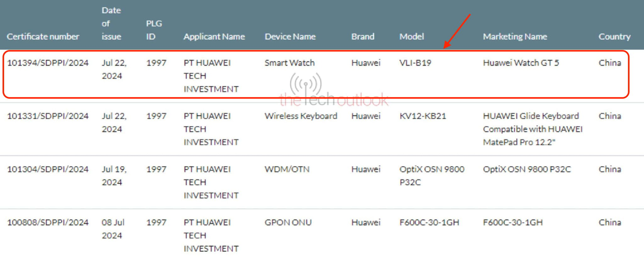Click the Device Name column header

coord(290,36)
